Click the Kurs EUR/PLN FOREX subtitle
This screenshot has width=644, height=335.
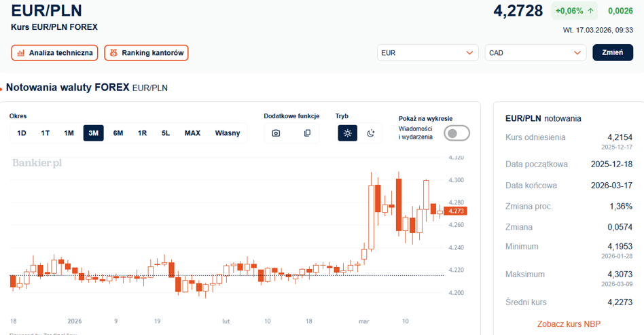coord(54,27)
